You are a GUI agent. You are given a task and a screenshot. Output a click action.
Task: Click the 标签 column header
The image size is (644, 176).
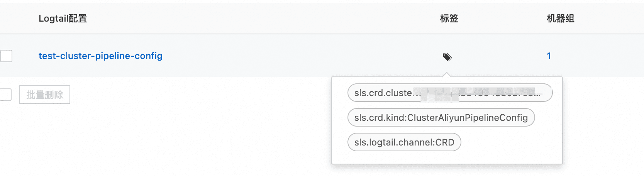(449, 19)
